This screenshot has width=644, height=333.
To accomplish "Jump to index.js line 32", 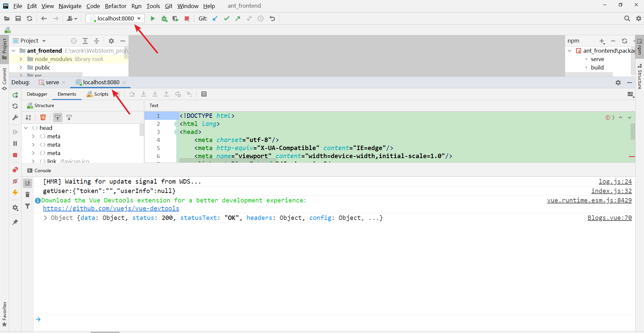I will (611, 191).
